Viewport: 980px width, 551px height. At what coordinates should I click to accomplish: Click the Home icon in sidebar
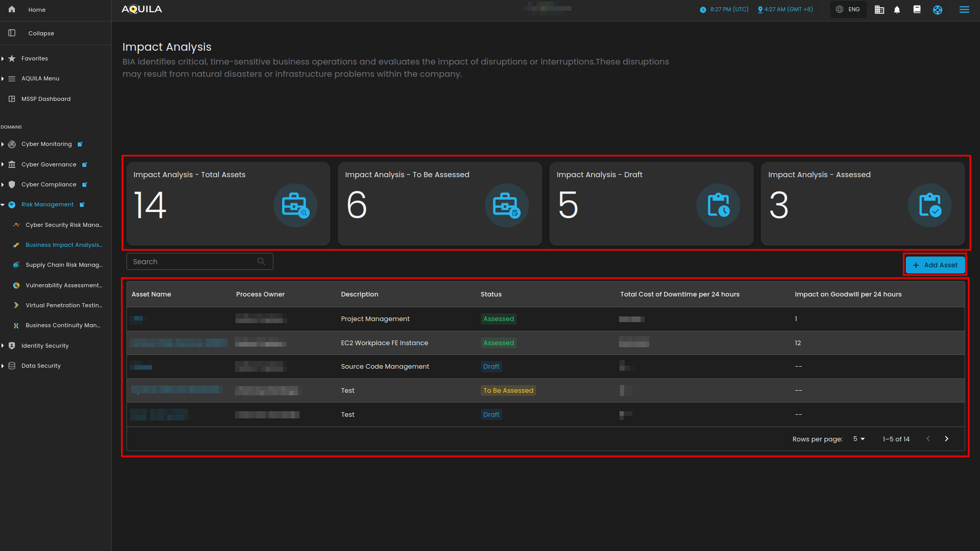coord(12,10)
